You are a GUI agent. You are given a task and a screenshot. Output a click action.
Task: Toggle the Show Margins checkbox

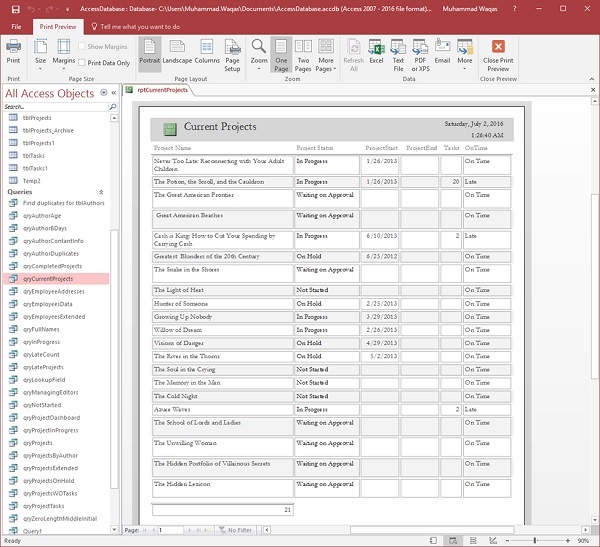click(82, 47)
